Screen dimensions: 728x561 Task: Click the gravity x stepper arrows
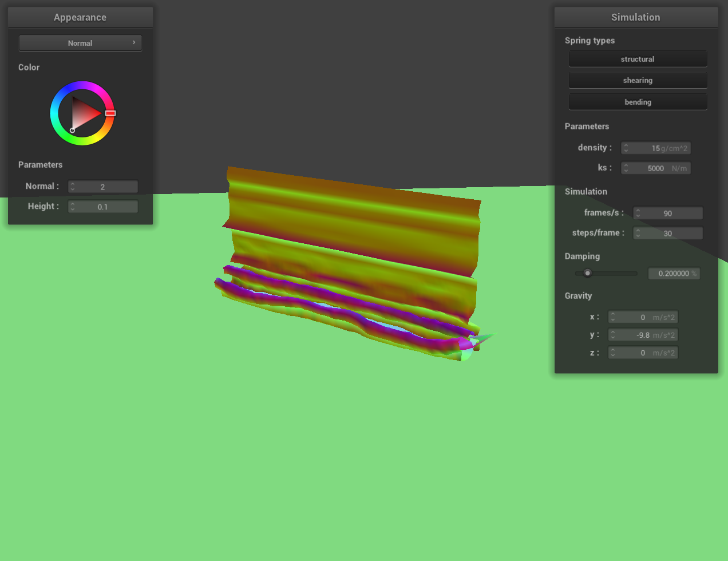pos(613,317)
